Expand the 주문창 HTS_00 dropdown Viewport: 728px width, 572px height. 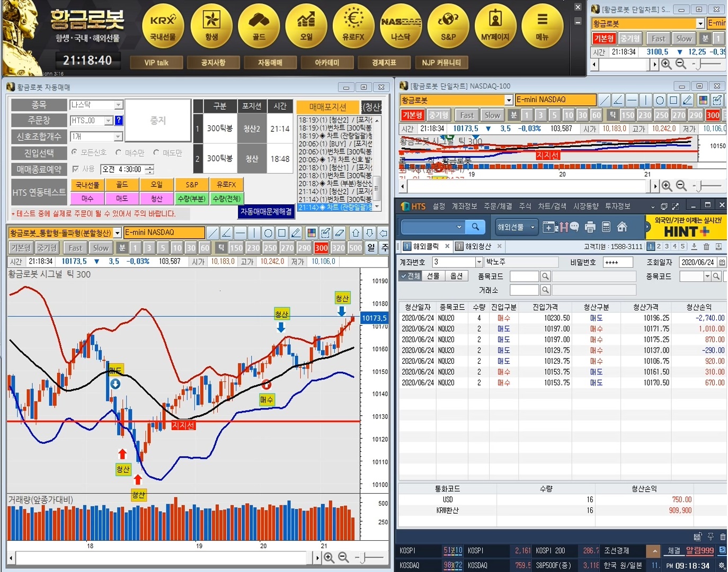click(109, 121)
